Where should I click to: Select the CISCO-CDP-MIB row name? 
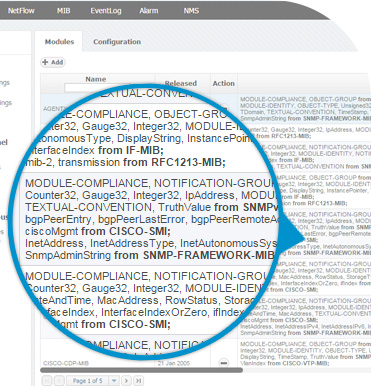tap(66, 363)
